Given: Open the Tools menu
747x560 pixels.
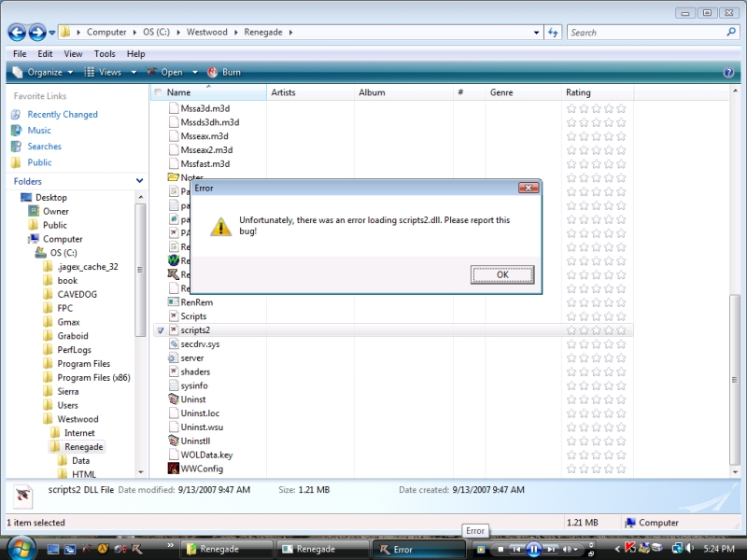Looking at the screenshot, I should (x=105, y=54).
